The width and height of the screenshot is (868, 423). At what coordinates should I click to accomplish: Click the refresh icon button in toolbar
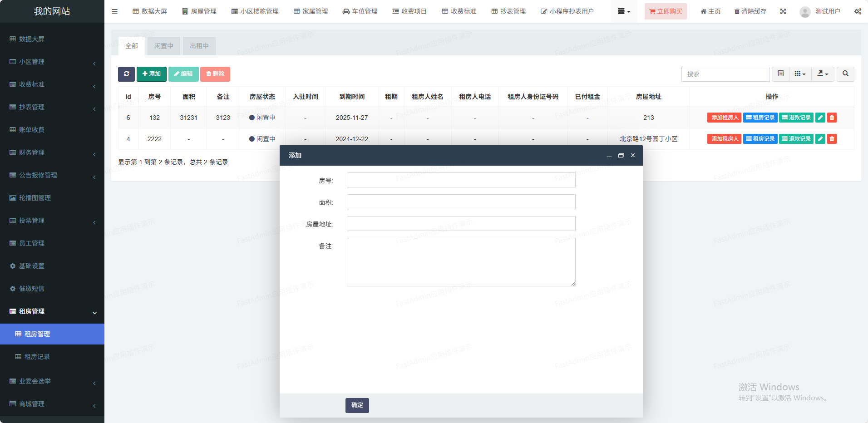(126, 74)
